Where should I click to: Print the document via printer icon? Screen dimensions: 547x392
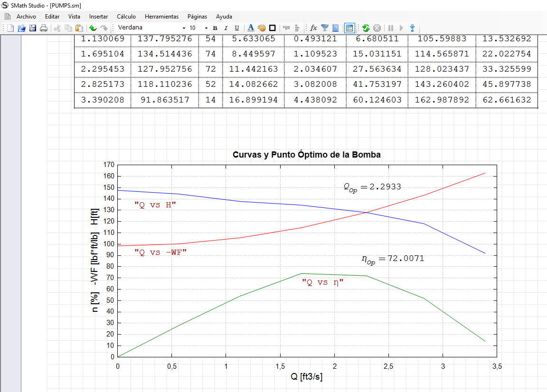tap(43, 28)
